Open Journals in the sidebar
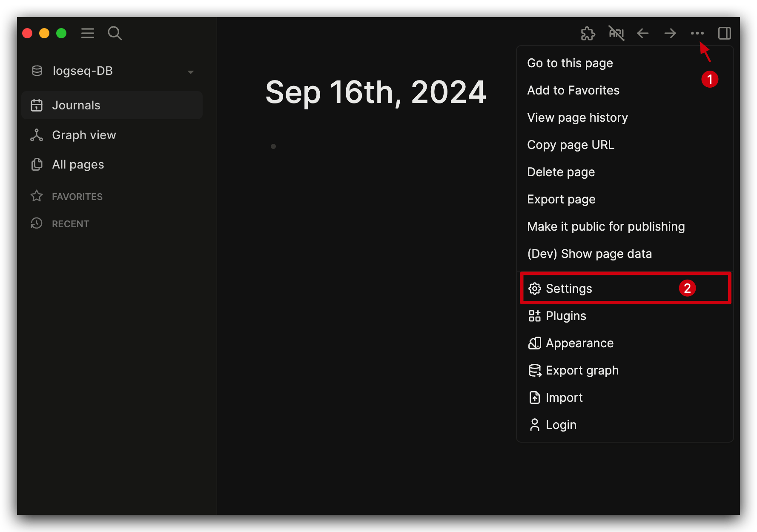This screenshot has height=532, width=757. tap(76, 105)
